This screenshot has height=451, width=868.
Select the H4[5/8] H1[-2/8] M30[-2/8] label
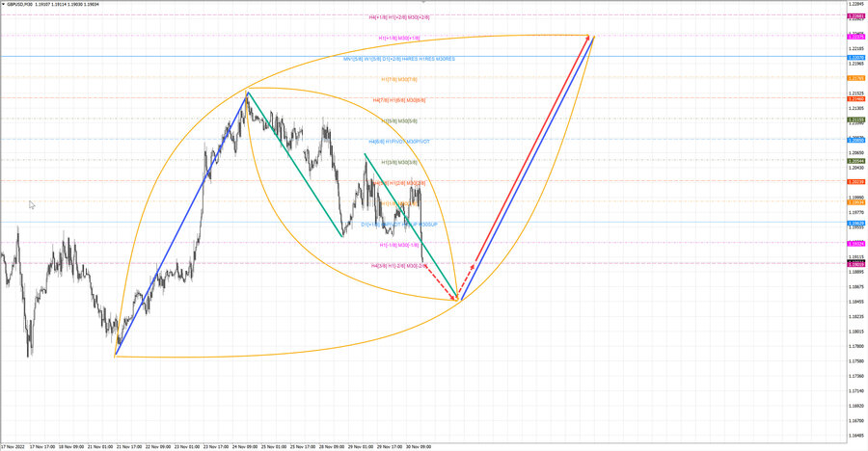[x=399, y=266]
